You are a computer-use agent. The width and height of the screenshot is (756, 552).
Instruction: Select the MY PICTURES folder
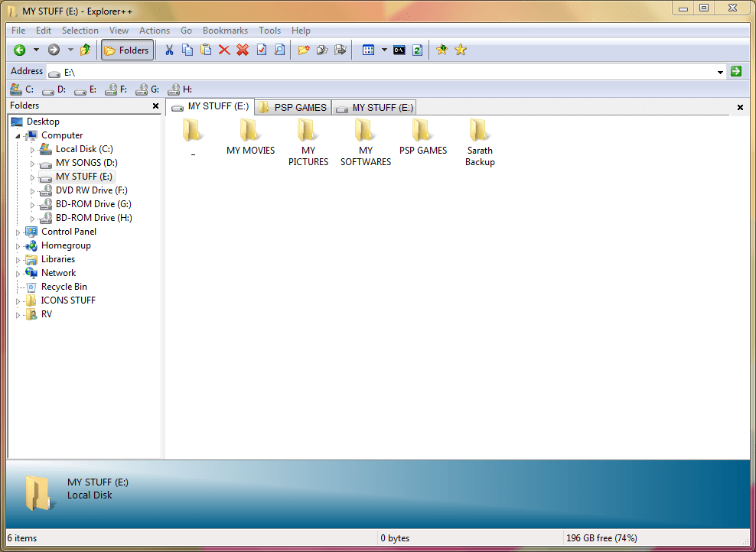308,142
